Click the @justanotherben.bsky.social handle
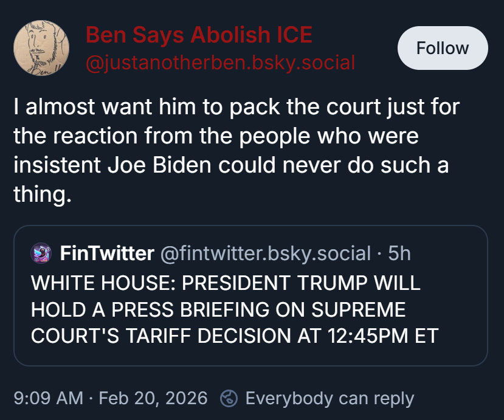This screenshot has width=504, height=420. point(220,62)
